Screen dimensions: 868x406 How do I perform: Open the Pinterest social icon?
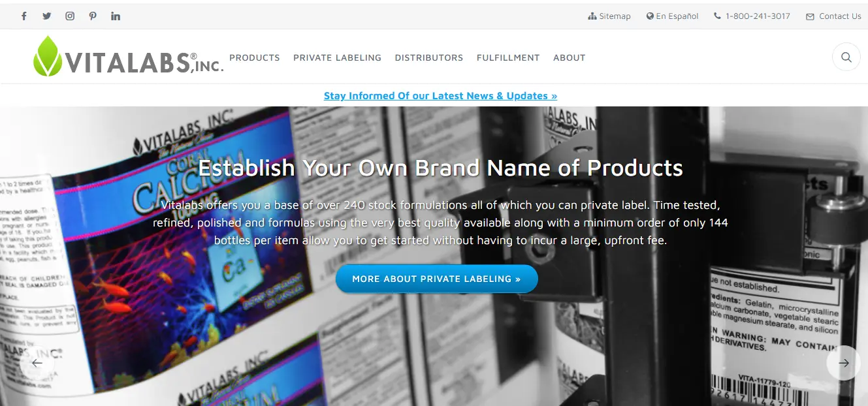point(93,16)
